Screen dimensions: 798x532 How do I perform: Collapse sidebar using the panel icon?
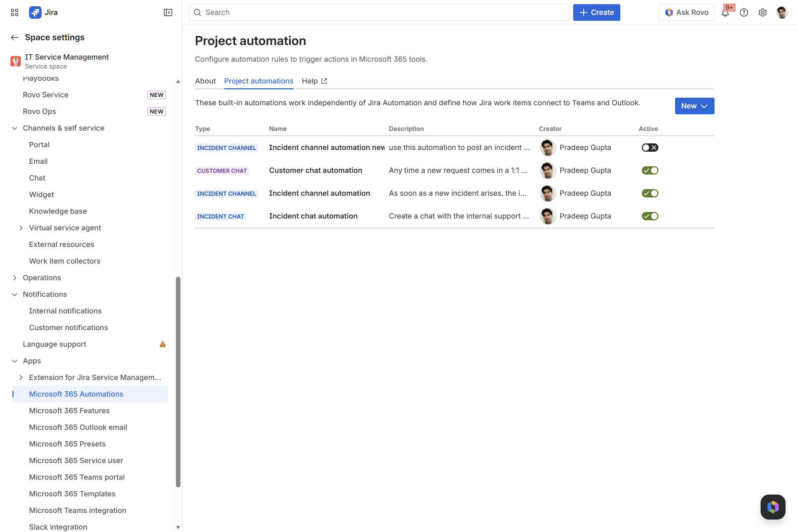coord(168,12)
